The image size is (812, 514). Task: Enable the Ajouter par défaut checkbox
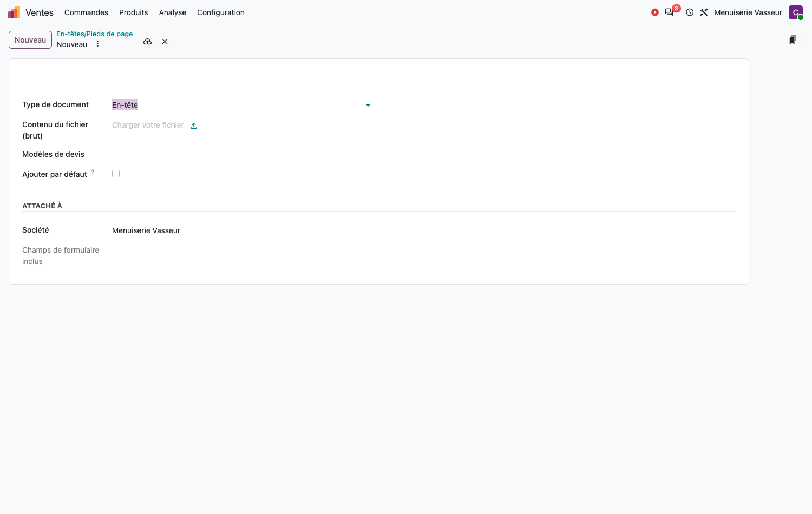click(x=116, y=174)
